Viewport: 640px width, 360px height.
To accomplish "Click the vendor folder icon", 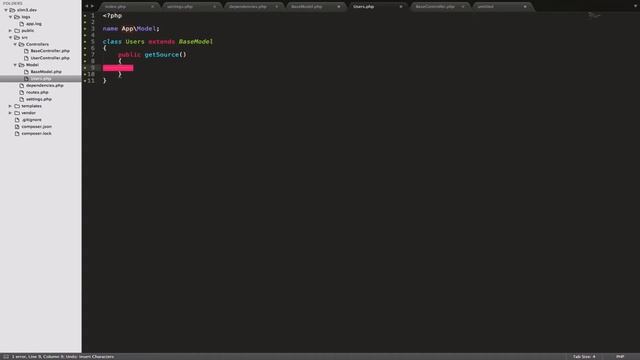I will point(17,113).
